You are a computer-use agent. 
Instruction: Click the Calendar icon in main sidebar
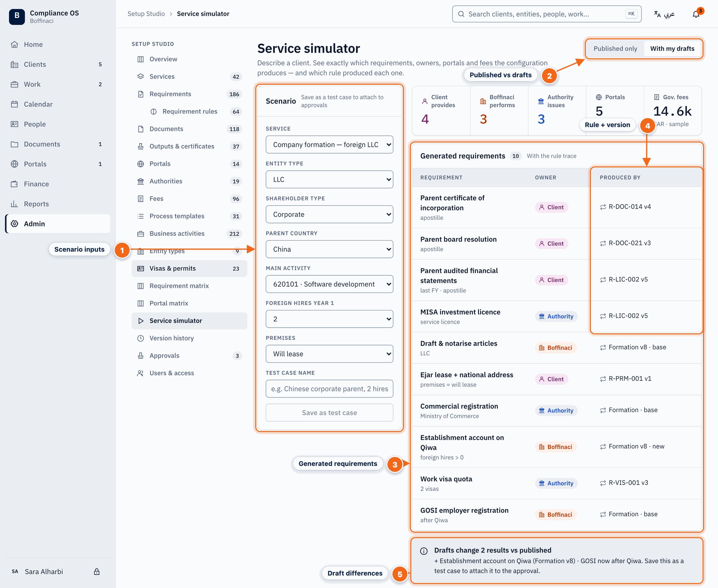tap(15, 104)
